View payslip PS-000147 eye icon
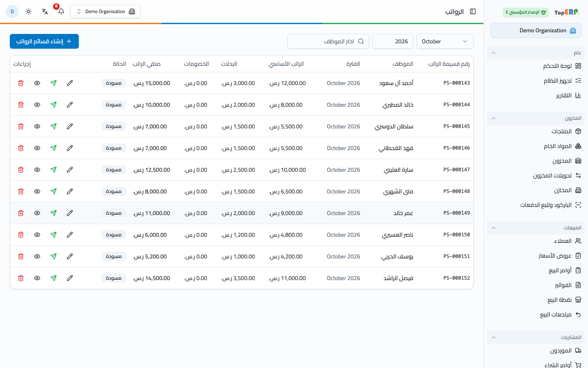The image size is (588, 368). coord(37,170)
